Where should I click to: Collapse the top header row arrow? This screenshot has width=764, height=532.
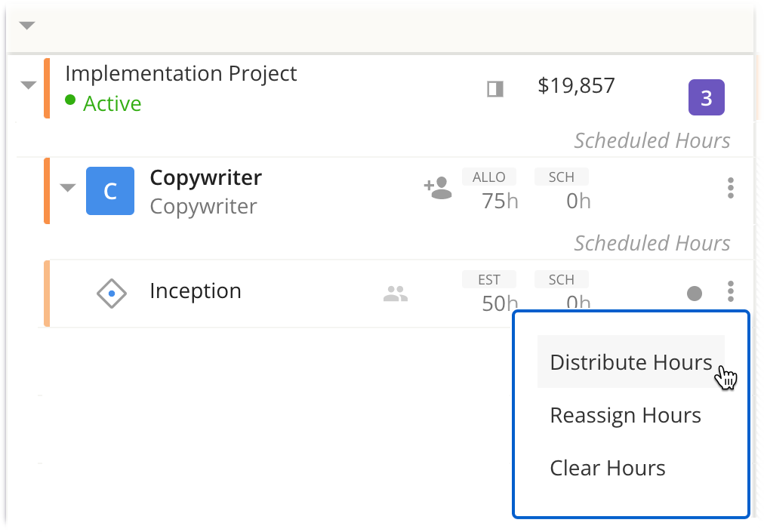[27, 26]
